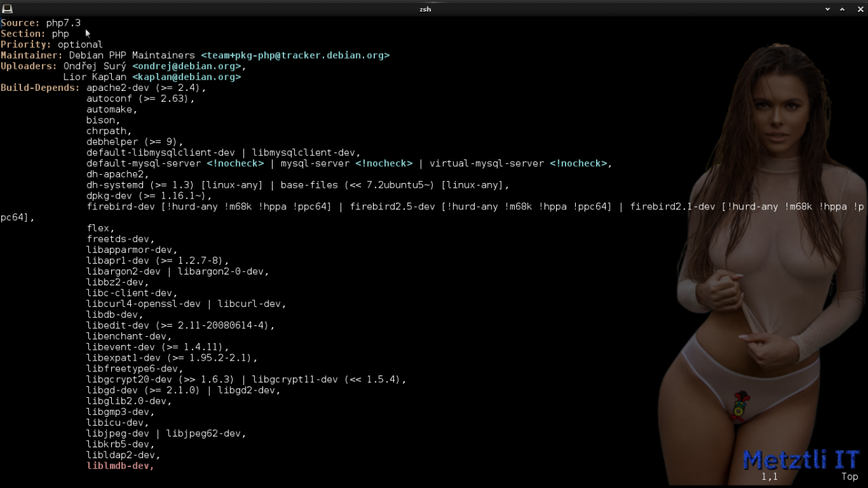Click the '1,1' cursor position indicator
The image size is (868, 488).
point(770,477)
